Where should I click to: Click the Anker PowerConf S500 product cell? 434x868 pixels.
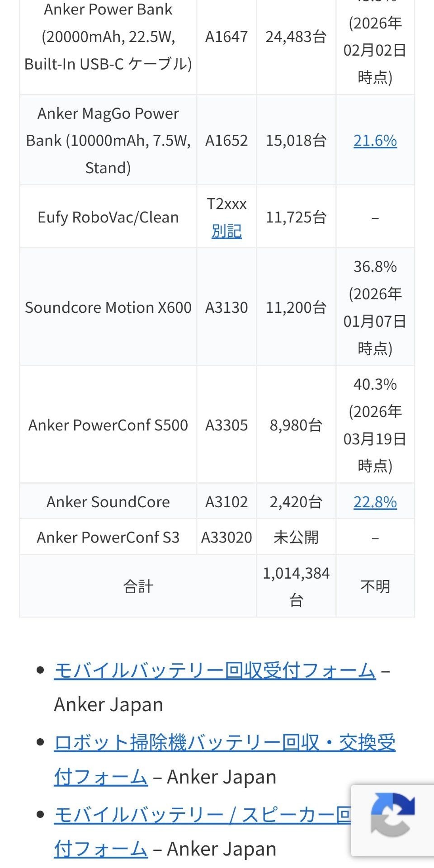click(108, 425)
